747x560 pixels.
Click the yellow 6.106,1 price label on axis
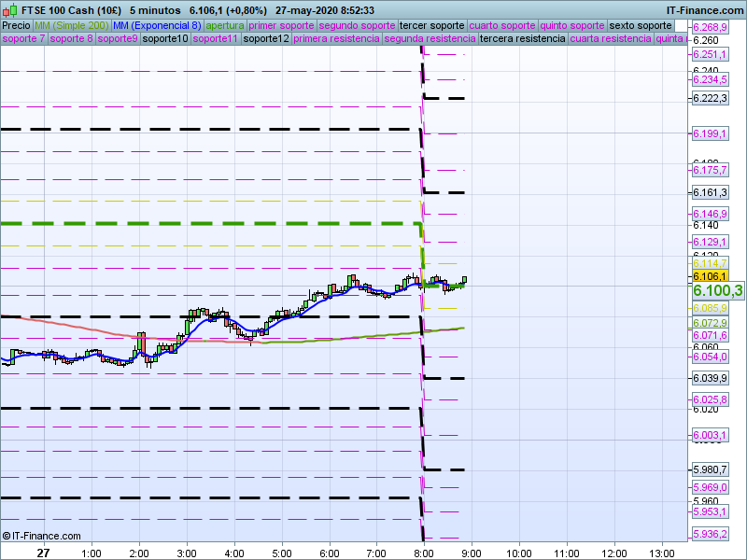[x=710, y=276]
